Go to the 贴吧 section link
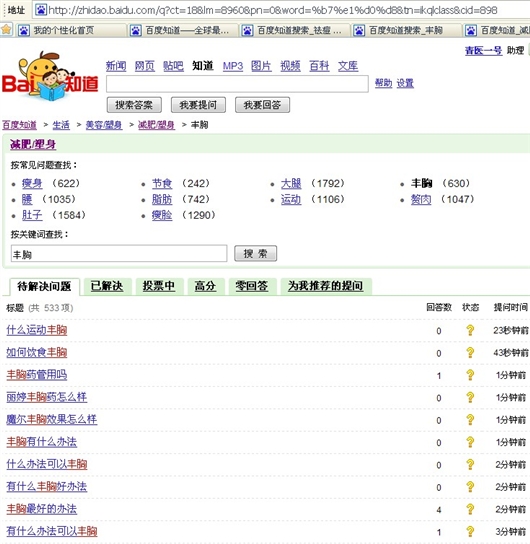Screen dimensions: 530x544 click(173, 66)
